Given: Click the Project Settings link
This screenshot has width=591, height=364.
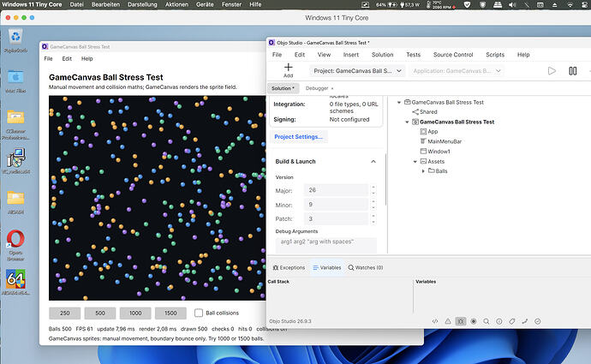Looking at the screenshot, I should click(x=299, y=137).
